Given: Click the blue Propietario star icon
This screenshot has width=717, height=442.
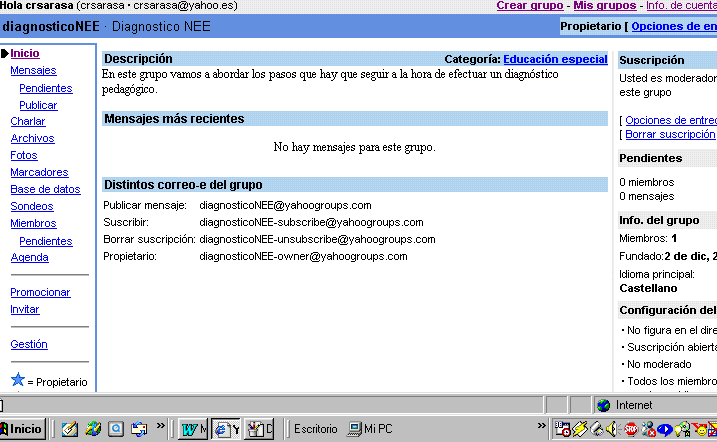Looking at the screenshot, I should click(18, 379).
